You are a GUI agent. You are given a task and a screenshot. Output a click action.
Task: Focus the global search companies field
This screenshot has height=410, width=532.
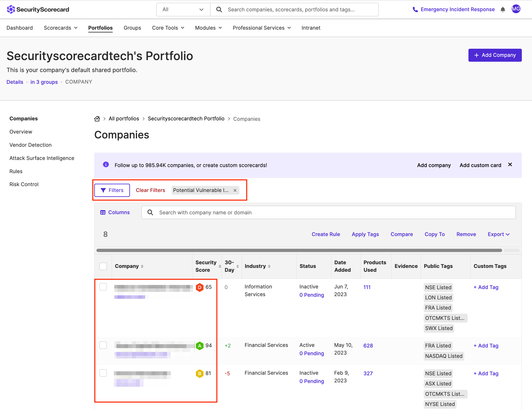[294, 10]
